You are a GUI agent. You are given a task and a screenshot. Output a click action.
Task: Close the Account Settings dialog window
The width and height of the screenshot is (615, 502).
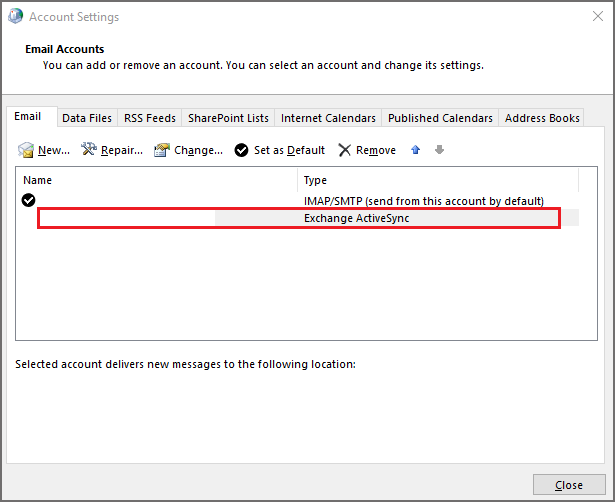(x=598, y=16)
